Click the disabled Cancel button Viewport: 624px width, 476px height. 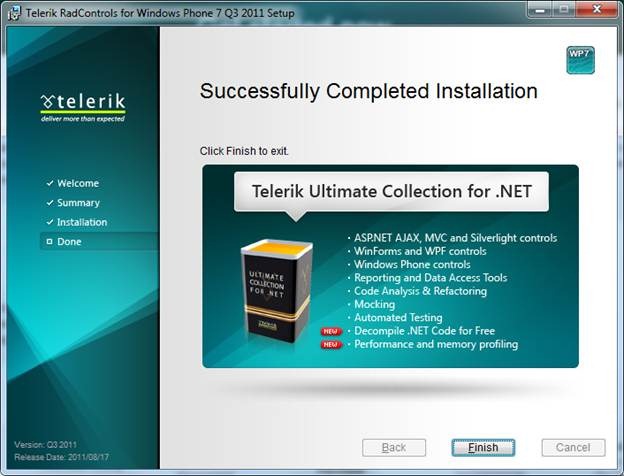[x=573, y=447]
